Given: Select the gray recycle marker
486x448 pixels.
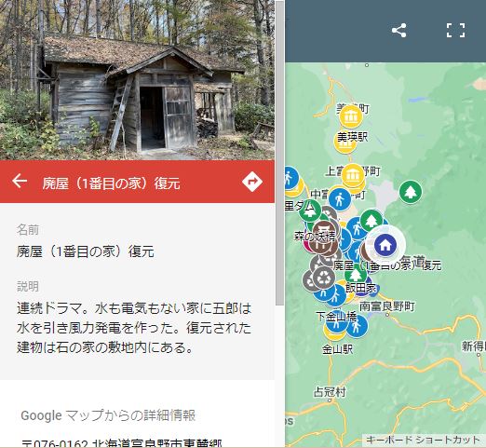Looking at the screenshot, I should point(324,278).
